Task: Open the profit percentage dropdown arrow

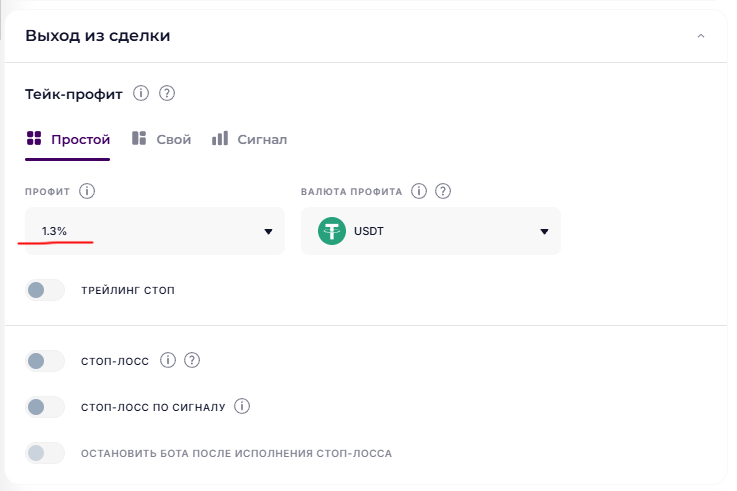Action: [268, 232]
